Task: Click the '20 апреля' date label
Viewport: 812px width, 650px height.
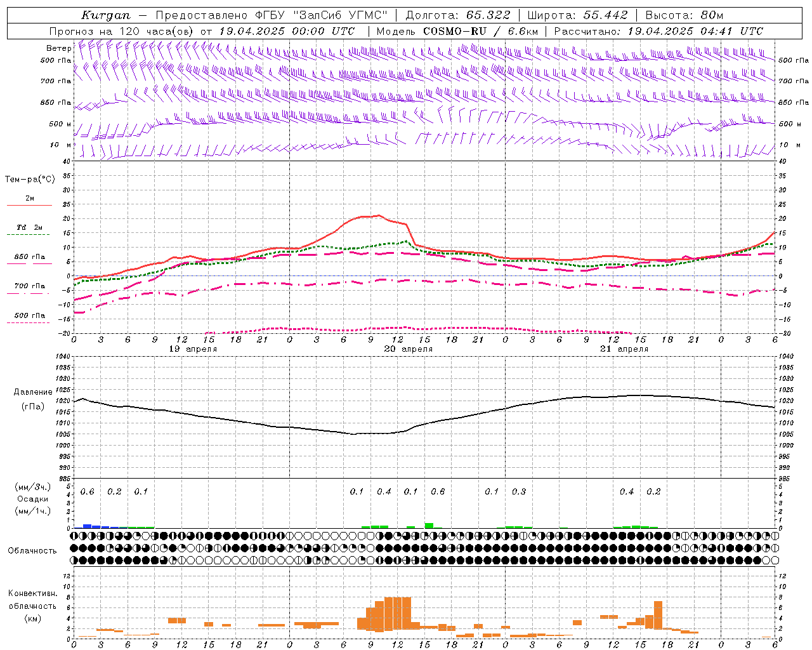Action: pos(409,348)
